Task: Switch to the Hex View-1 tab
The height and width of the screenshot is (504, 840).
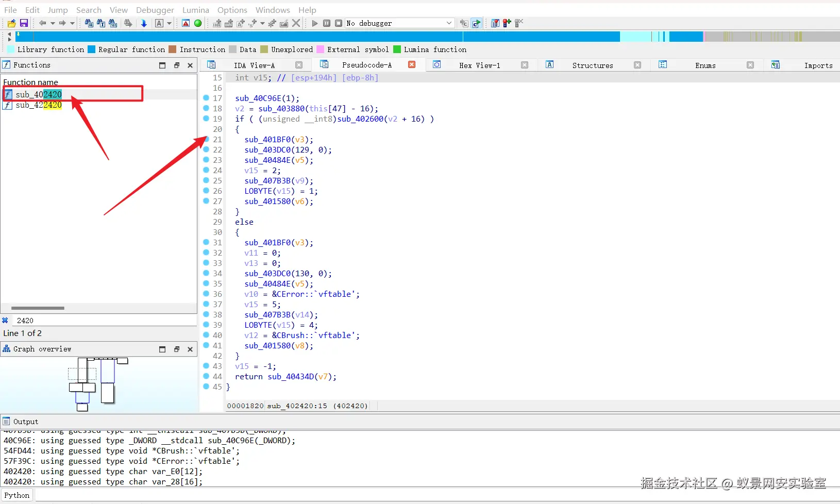Action: click(479, 65)
